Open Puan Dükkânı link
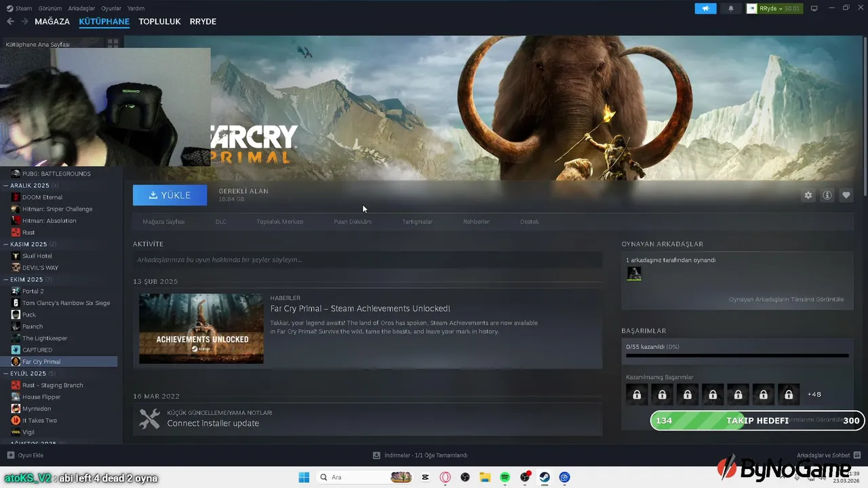The height and width of the screenshot is (488, 868). click(353, 222)
